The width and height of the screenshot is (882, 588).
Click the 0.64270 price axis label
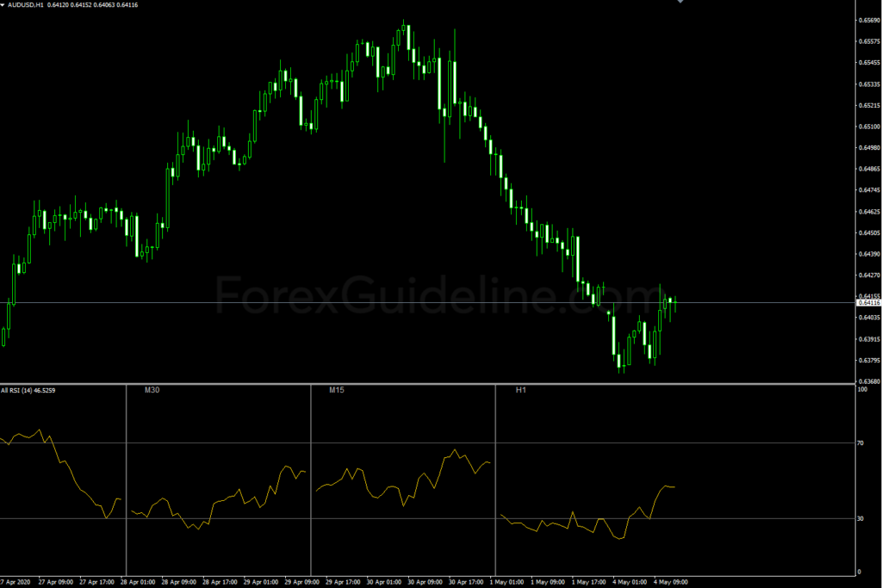click(869, 275)
